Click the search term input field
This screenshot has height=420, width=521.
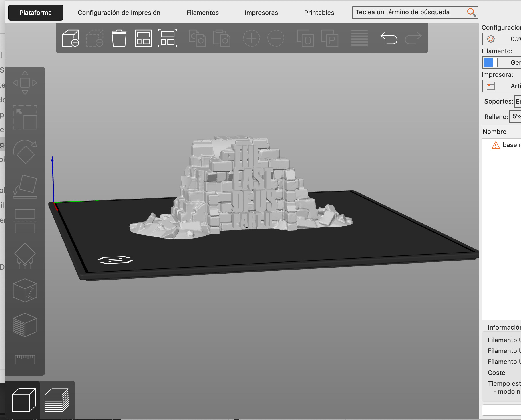[x=409, y=12]
